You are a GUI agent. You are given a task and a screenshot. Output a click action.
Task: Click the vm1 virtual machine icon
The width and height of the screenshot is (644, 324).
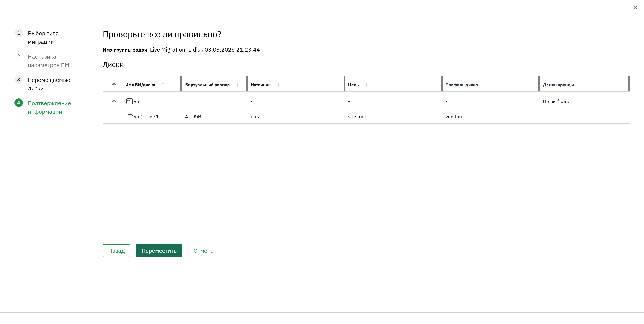coord(129,101)
